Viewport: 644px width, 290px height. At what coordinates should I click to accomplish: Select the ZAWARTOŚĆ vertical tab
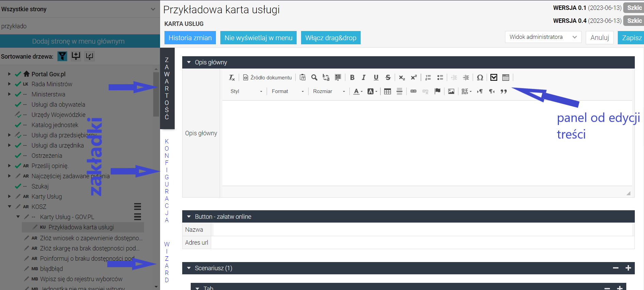(167, 88)
